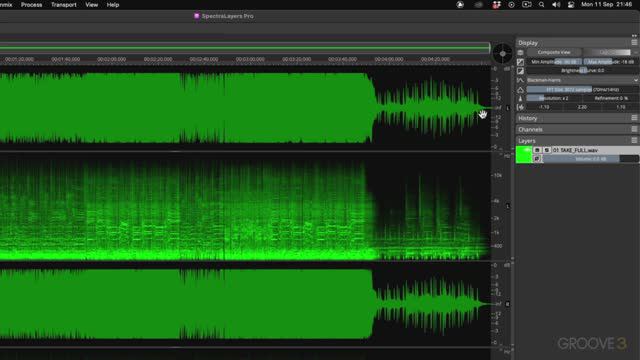Adjust the Brightness Curve slider
Image resolution: width=640 pixels, height=360 pixels.
[582, 71]
